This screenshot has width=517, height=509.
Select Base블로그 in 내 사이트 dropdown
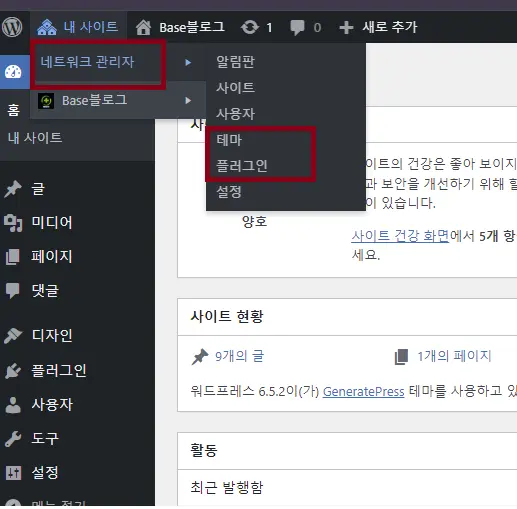pyautogui.click(x=94, y=100)
